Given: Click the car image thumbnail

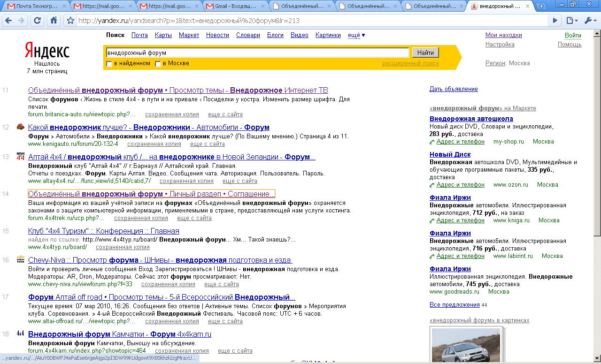Looking at the screenshot, I should point(465,345).
